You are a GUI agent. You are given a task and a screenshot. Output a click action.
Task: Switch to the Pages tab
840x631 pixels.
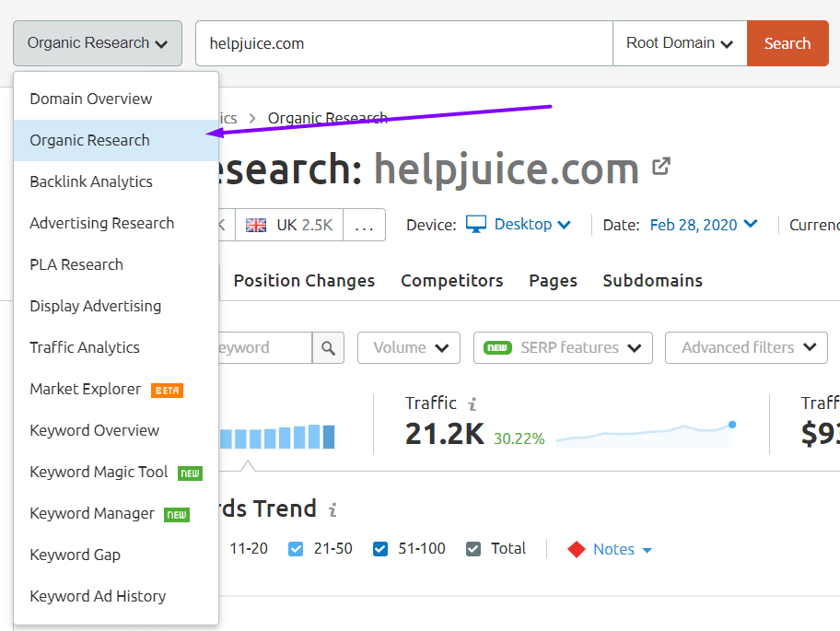(553, 281)
